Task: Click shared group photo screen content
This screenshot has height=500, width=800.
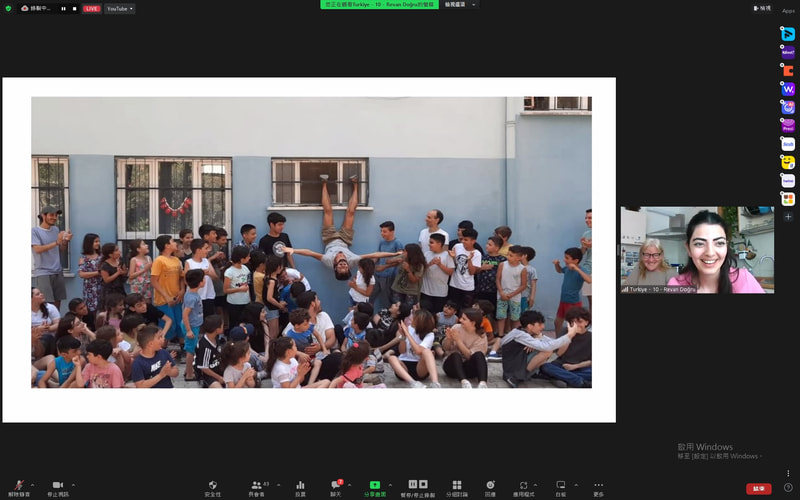Action: click(x=311, y=242)
